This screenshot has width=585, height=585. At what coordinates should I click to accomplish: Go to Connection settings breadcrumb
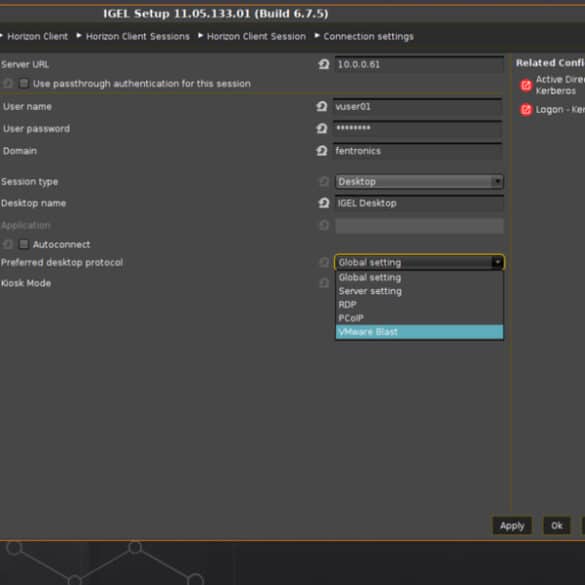coord(368,36)
